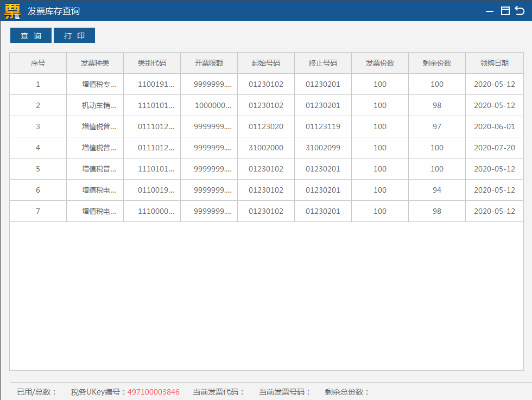Click start number 01123020 in row 3
This screenshot has height=400, width=532.
[x=266, y=126]
